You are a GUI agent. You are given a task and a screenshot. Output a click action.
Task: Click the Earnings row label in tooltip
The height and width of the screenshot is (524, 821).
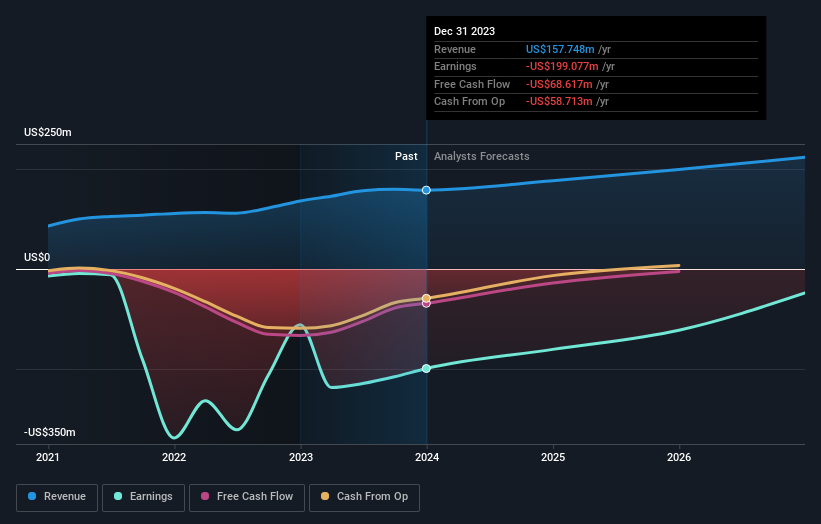point(455,66)
